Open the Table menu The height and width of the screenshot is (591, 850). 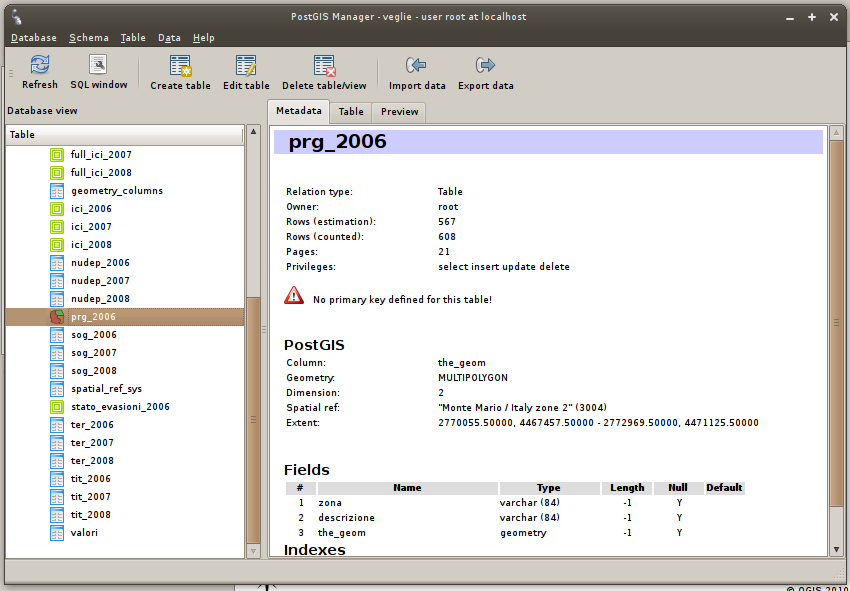(133, 38)
